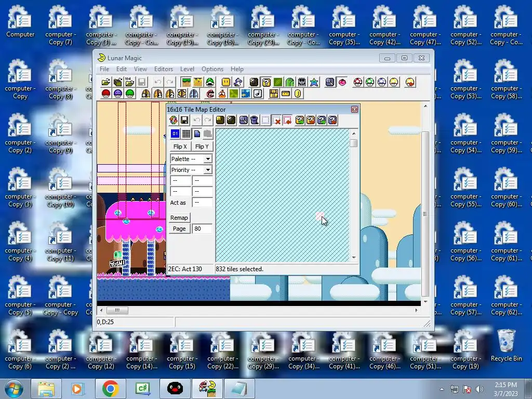Click the taskbar clock showing 2:15 PM

[x=506, y=389]
